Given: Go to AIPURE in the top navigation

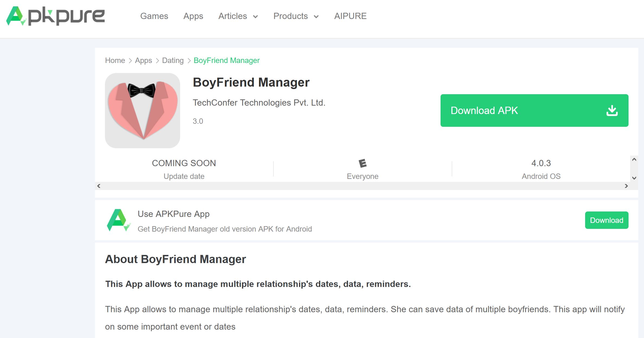Looking at the screenshot, I should (x=350, y=16).
